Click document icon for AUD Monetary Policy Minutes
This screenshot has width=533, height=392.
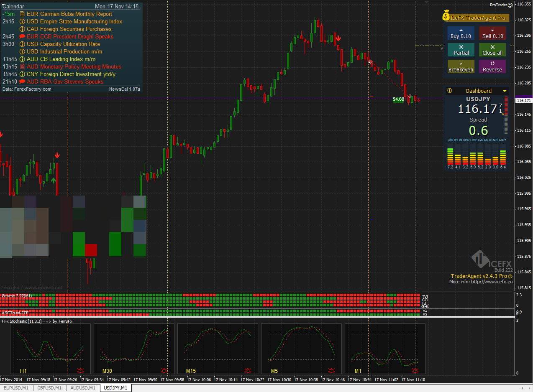coord(22,66)
